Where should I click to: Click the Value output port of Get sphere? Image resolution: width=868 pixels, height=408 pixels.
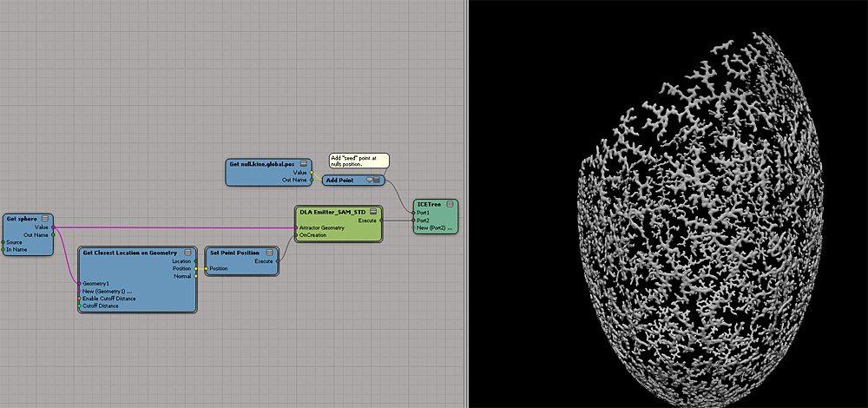(53, 227)
